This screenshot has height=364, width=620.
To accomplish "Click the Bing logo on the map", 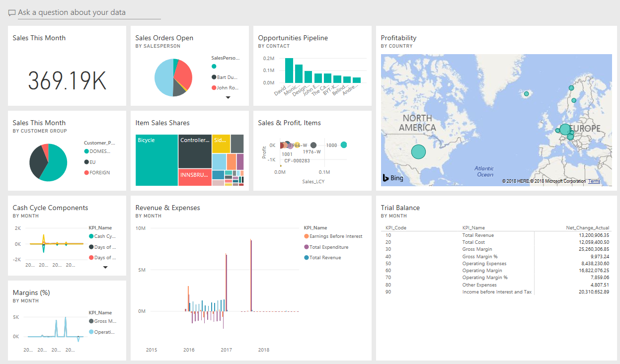I will click(x=392, y=178).
